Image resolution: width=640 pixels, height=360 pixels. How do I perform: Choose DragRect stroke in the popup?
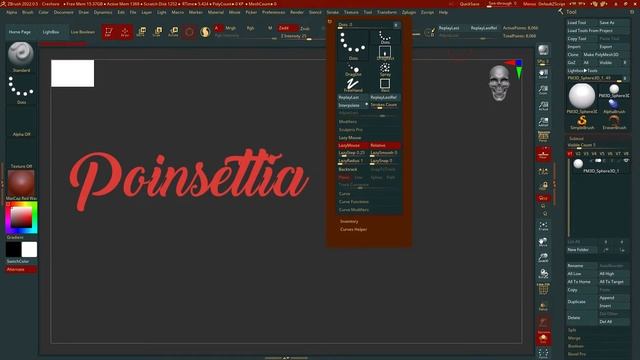[x=385, y=53]
